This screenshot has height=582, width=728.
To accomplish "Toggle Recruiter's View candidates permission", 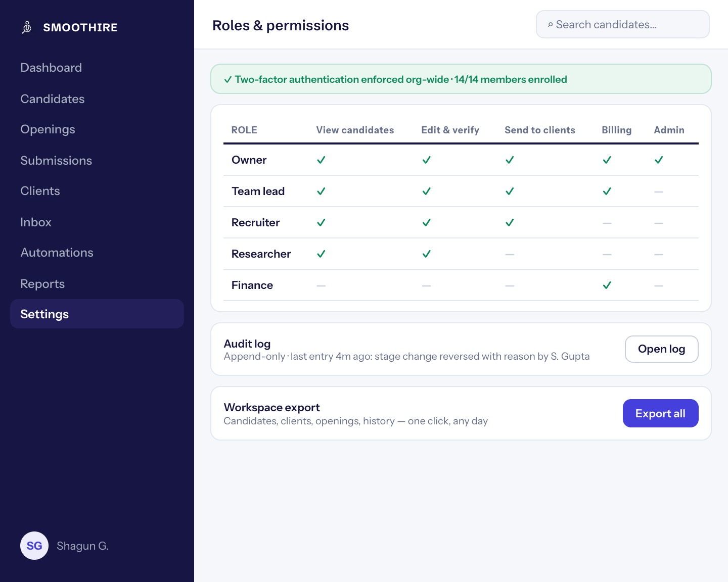I will coord(321,223).
